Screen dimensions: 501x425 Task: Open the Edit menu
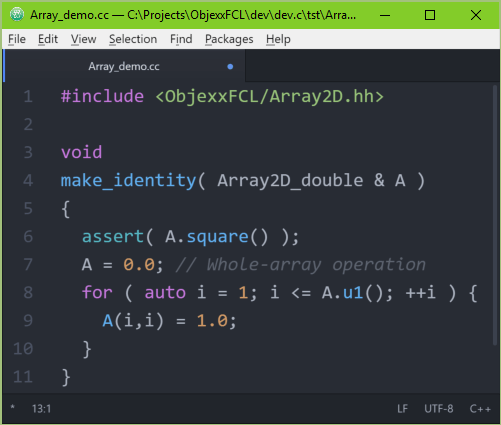tap(48, 39)
